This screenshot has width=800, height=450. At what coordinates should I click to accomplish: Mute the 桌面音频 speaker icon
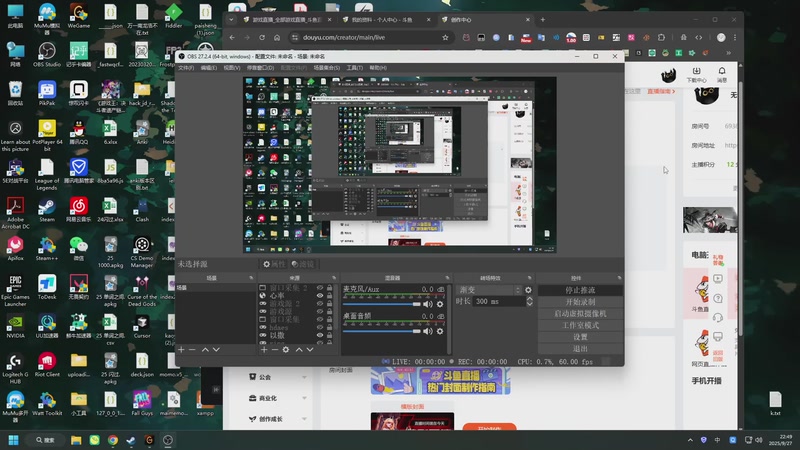[x=428, y=331]
